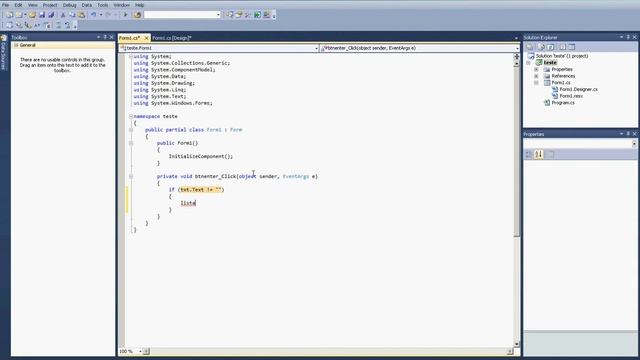Image resolution: width=640 pixels, height=360 pixels.
Task: Open the Project menu
Action: point(50,5)
